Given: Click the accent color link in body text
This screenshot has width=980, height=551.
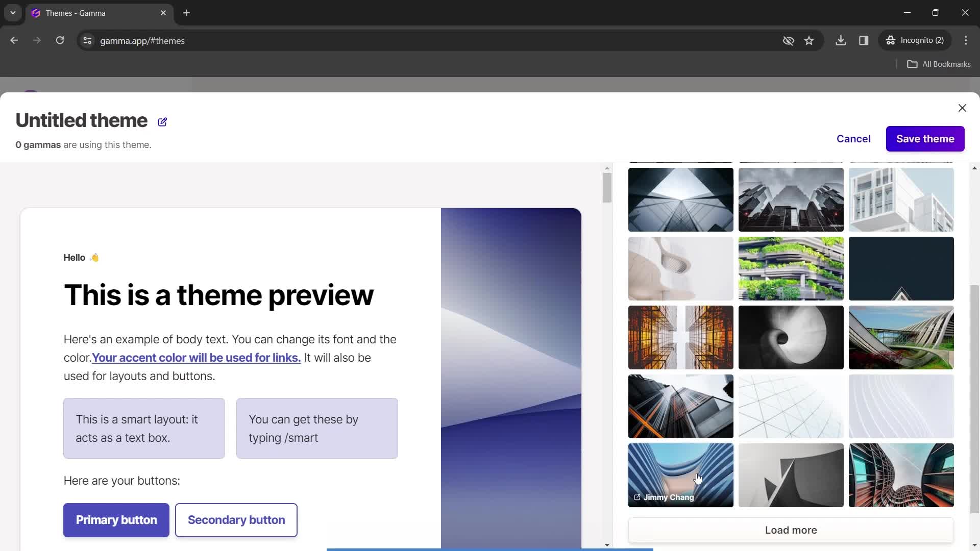Looking at the screenshot, I should pyautogui.click(x=196, y=357).
